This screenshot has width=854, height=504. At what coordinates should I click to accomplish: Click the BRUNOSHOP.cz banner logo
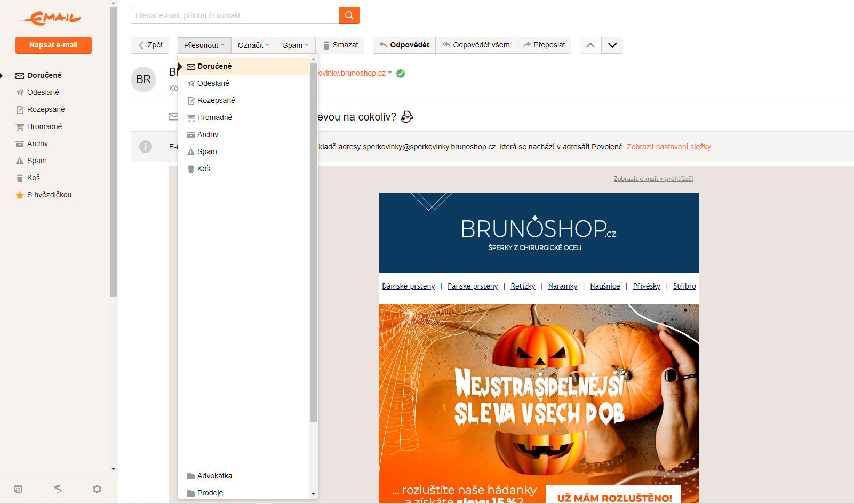point(539,233)
